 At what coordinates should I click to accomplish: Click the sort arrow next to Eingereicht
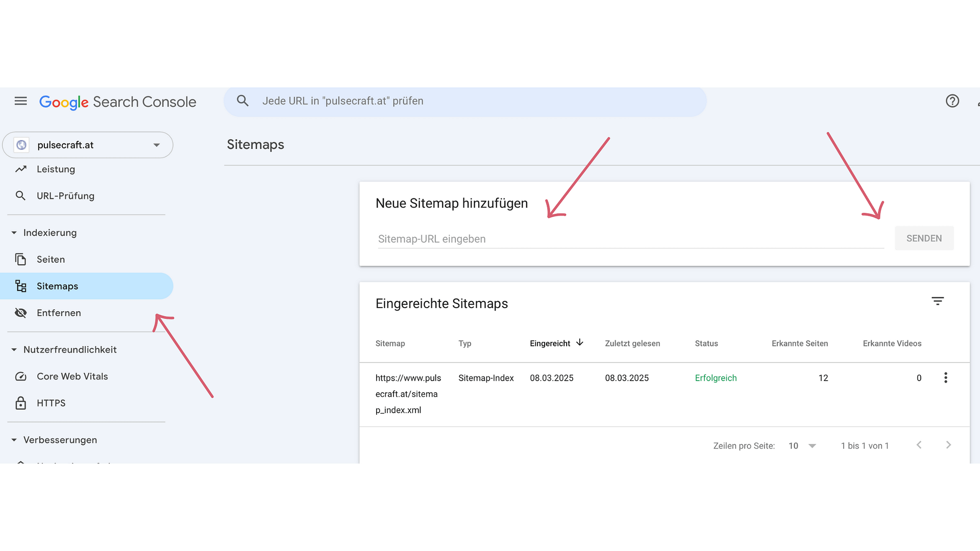pyautogui.click(x=580, y=343)
